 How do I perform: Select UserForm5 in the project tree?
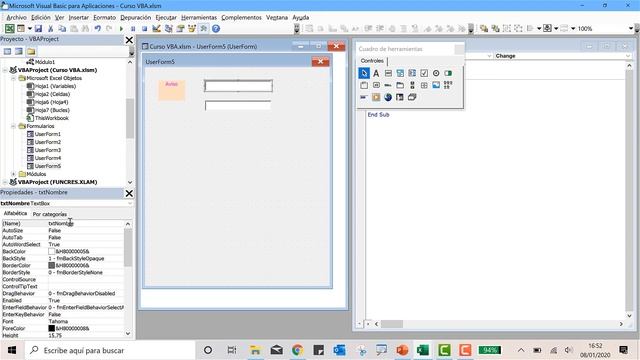[x=47, y=166]
